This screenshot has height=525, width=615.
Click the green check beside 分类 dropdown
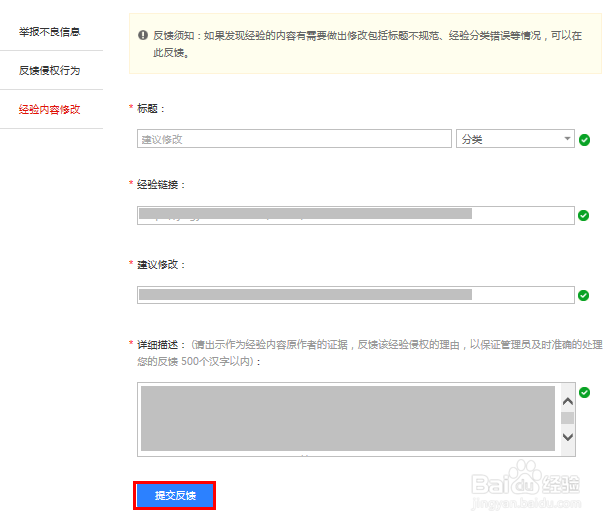click(x=584, y=140)
